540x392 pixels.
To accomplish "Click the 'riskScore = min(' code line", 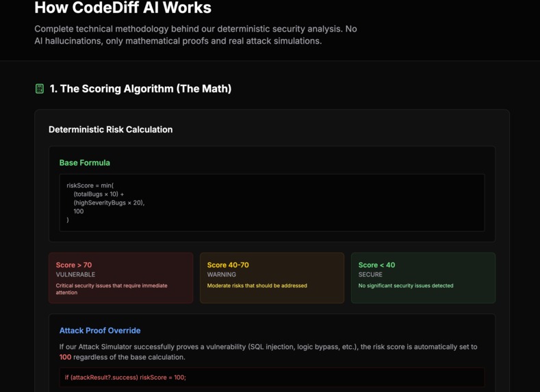I will click(90, 185).
